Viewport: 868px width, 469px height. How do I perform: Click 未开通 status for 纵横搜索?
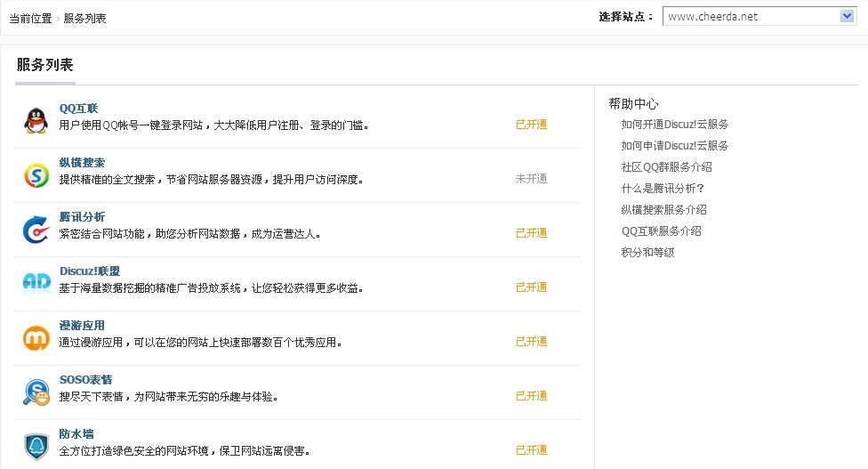[532, 179]
